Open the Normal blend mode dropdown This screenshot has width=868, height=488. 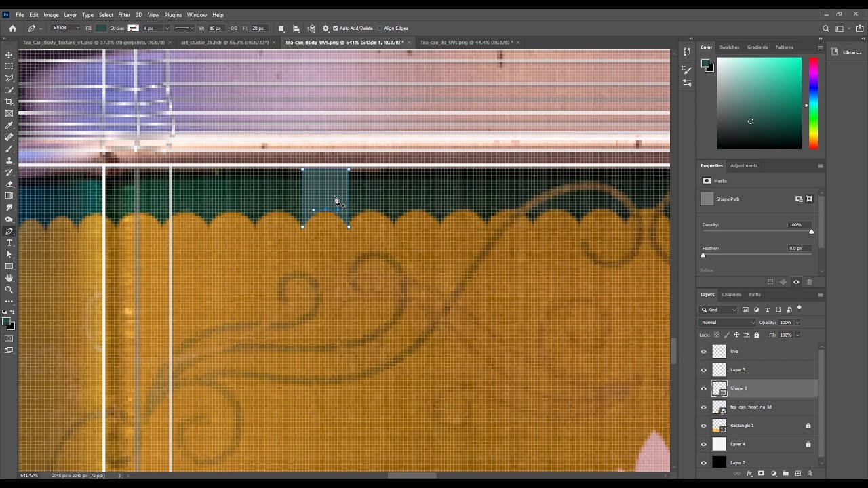coord(728,323)
